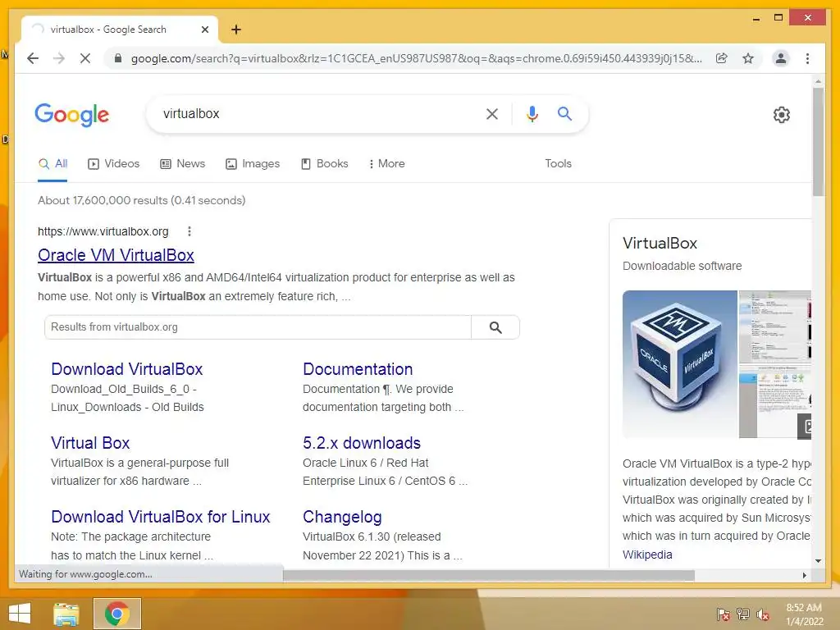The width and height of the screenshot is (840, 630).
Task: Open Action Center flag tray icon
Action: click(x=723, y=614)
